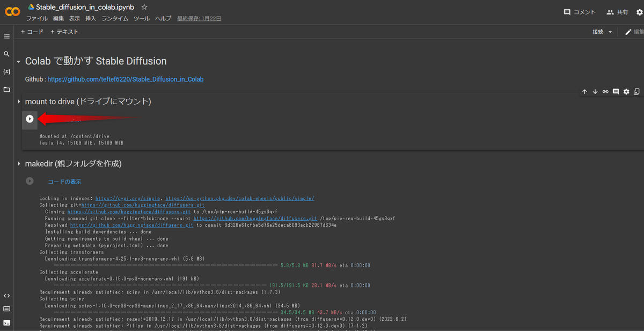Click the 'Collecting transformers' output line
Screen dimensions: 644x331
[x=72, y=252]
